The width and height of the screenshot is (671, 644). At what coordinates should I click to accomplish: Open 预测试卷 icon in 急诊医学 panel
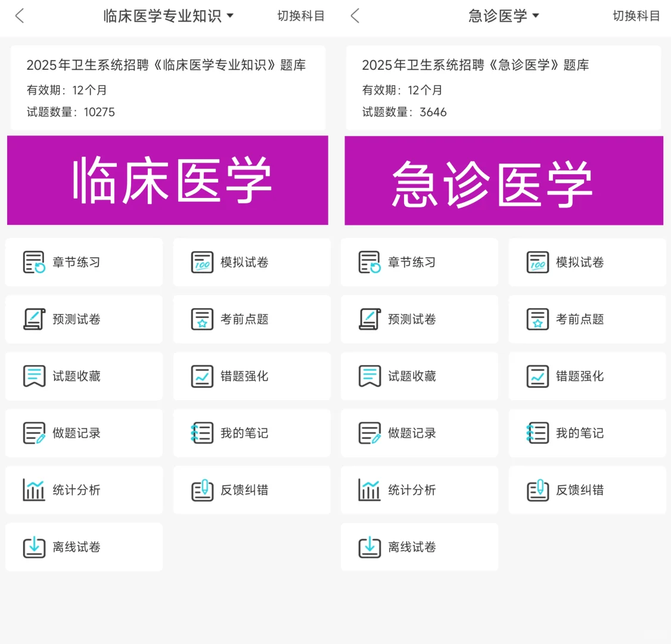tap(369, 319)
